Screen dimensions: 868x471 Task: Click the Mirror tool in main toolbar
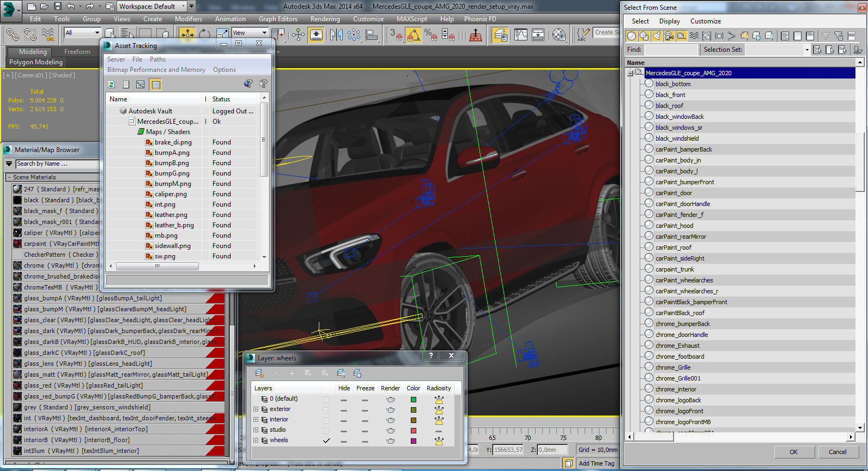tap(336, 34)
